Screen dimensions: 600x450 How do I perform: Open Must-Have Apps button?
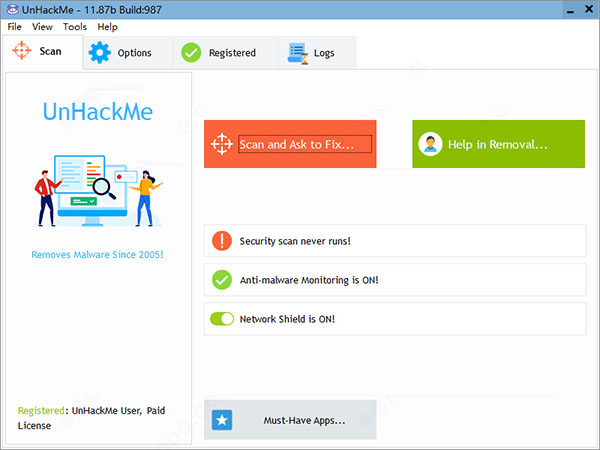290,420
